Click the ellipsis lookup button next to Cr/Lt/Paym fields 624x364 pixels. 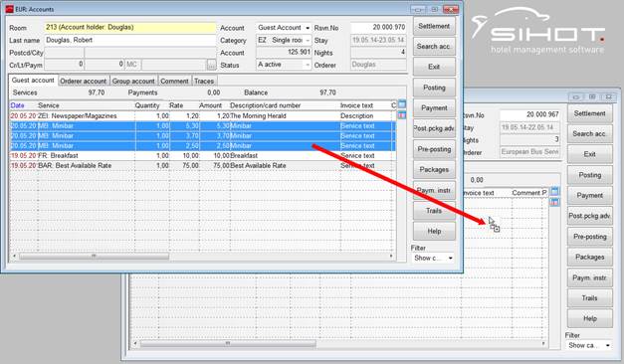point(211,65)
